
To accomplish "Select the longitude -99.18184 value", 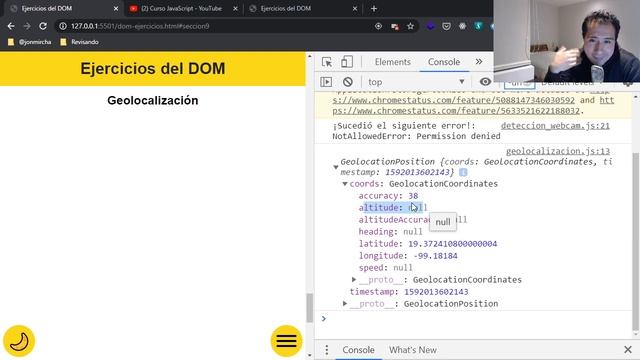I will pyautogui.click(x=436, y=256).
